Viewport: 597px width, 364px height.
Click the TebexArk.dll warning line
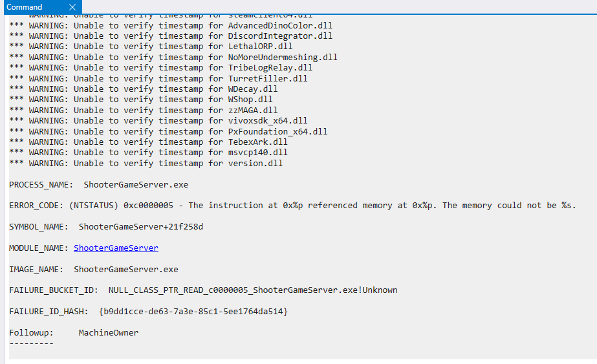pos(148,142)
